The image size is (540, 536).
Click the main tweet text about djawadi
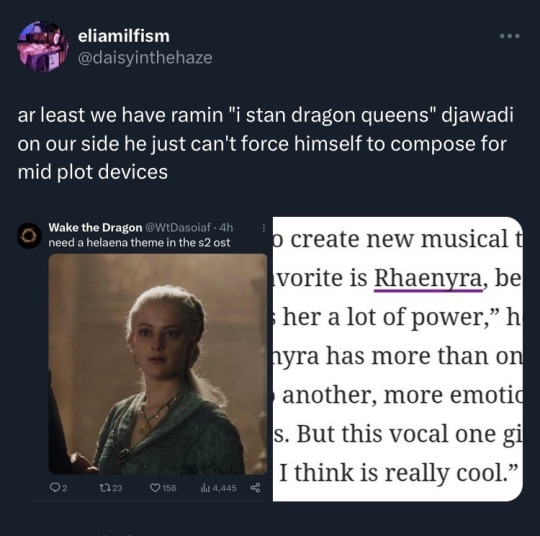click(266, 143)
